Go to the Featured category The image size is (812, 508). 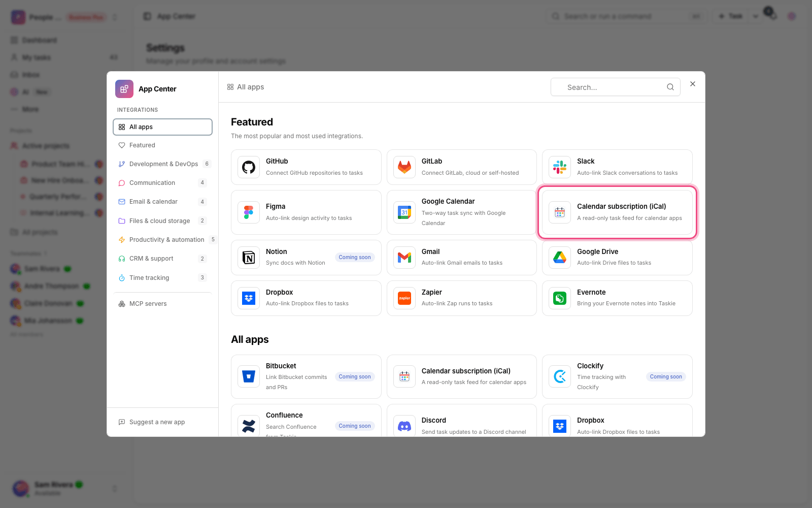click(x=162, y=145)
